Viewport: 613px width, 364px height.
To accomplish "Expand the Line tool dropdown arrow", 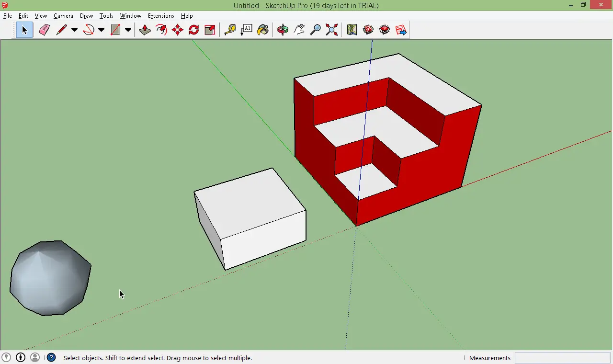I will [x=74, y=30].
